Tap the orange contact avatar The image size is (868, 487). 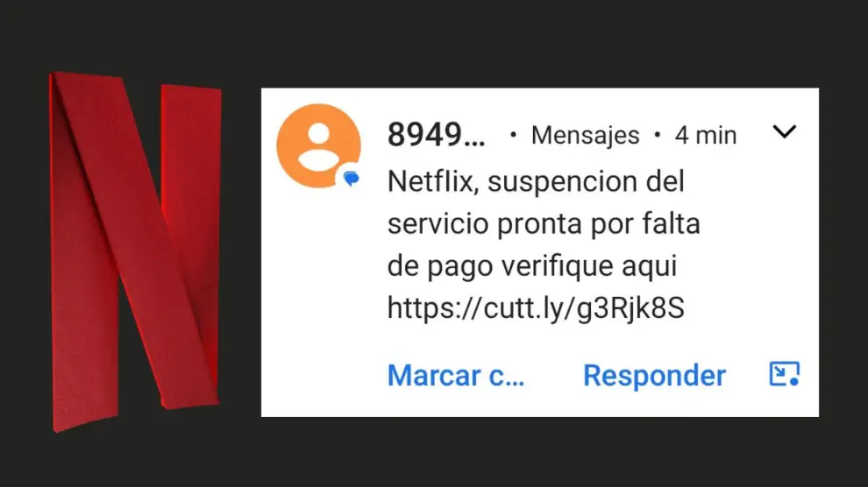[319, 146]
